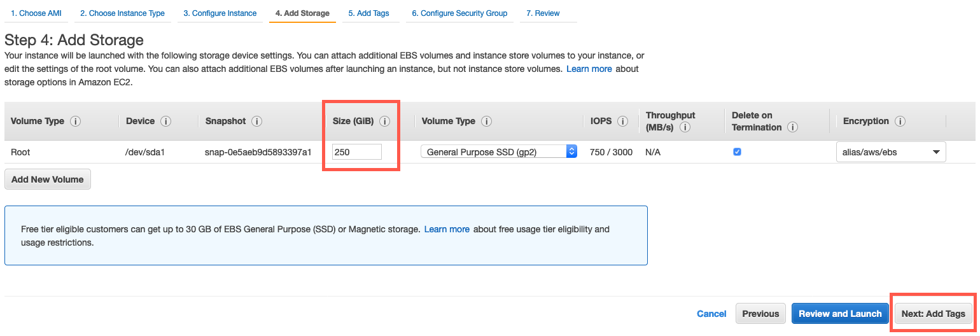Click the Snapshot column info icon
The image size is (980, 336).
(x=257, y=122)
